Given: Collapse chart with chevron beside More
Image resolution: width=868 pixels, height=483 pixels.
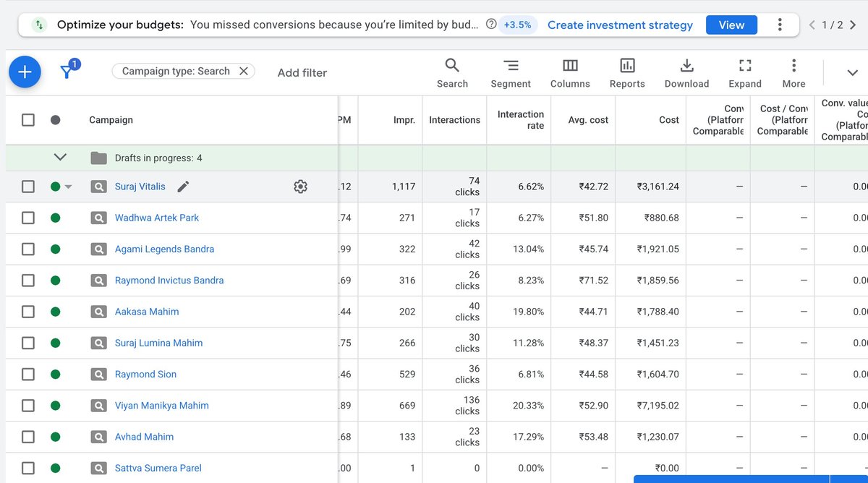Looking at the screenshot, I should coord(852,72).
